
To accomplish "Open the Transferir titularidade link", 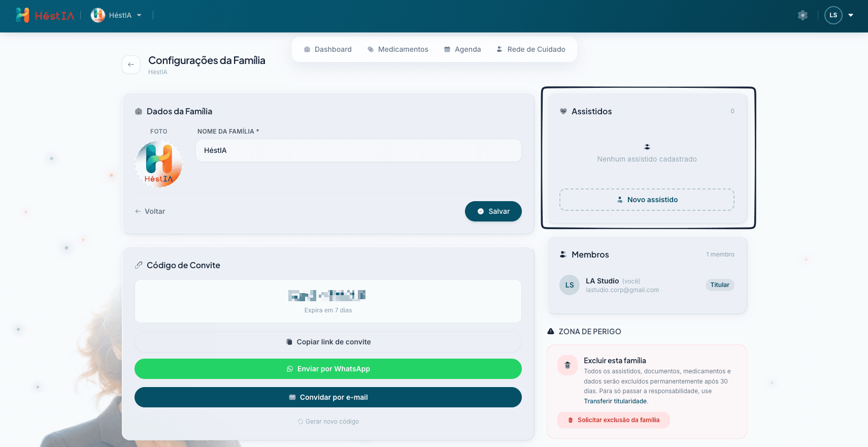I will click(615, 401).
